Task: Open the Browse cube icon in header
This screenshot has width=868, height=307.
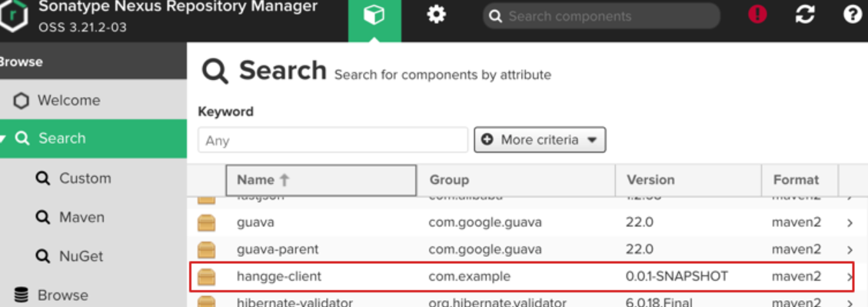Action: pyautogui.click(x=374, y=15)
